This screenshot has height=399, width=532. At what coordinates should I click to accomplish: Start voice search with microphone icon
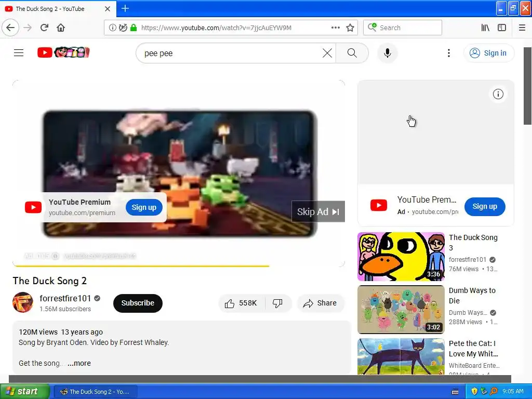pos(387,53)
